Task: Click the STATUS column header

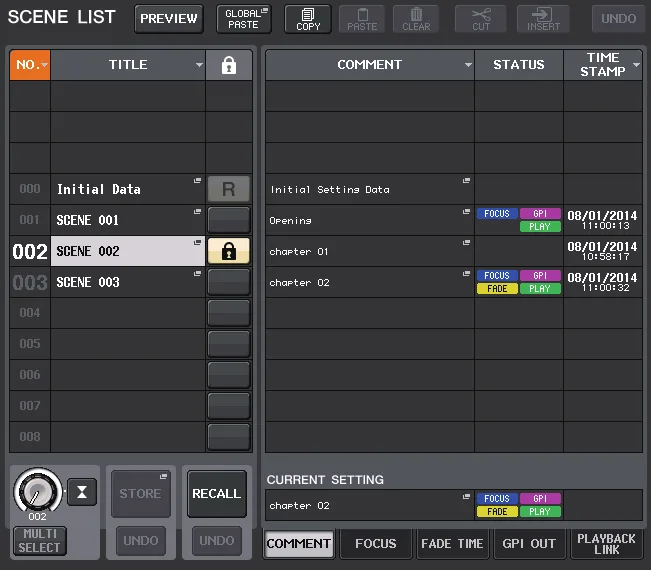Action: pyautogui.click(x=519, y=65)
